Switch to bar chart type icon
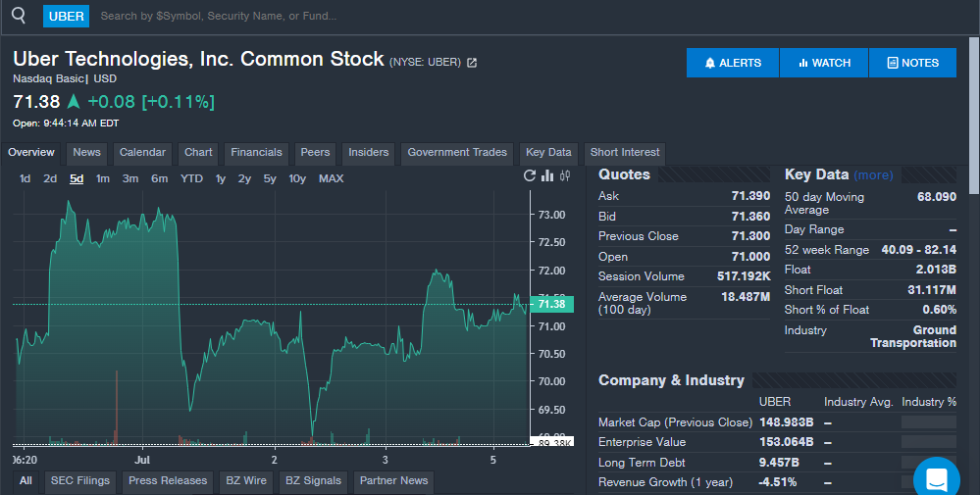This screenshot has width=980, height=495. click(547, 176)
